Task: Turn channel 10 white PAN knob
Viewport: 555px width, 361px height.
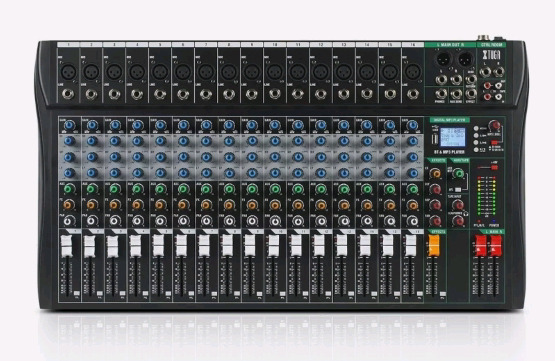Action: [x=275, y=221]
